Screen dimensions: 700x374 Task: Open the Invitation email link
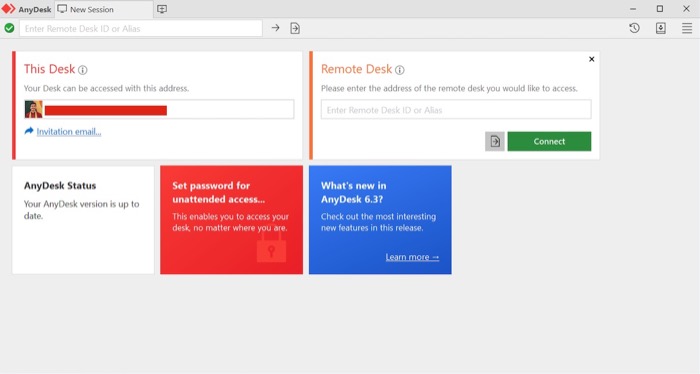pyautogui.click(x=69, y=132)
